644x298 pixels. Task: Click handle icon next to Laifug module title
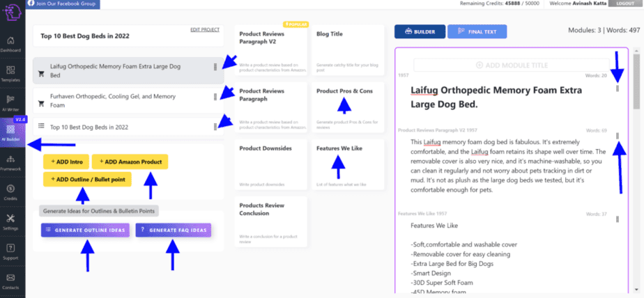(x=618, y=88)
